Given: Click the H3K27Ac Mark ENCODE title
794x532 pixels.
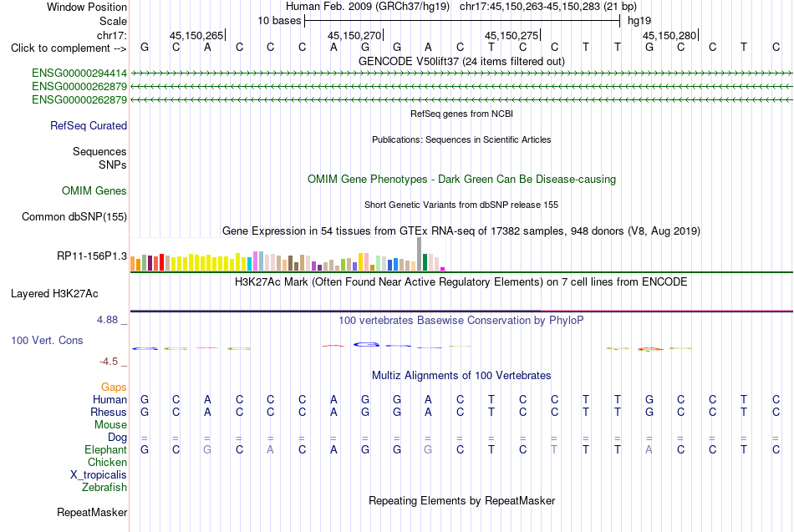Looking at the screenshot, I should click(461, 282).
